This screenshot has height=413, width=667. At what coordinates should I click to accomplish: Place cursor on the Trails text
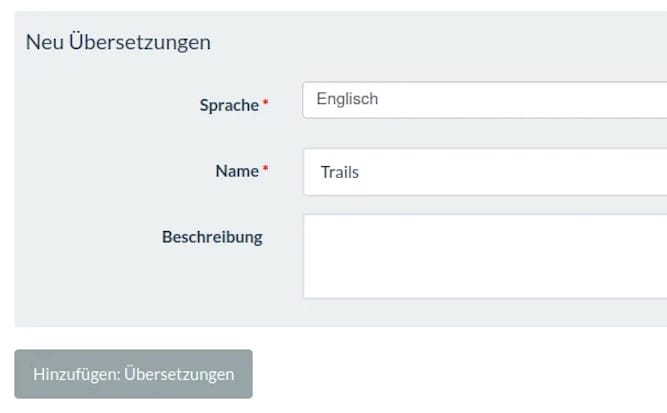coord(339,172)
